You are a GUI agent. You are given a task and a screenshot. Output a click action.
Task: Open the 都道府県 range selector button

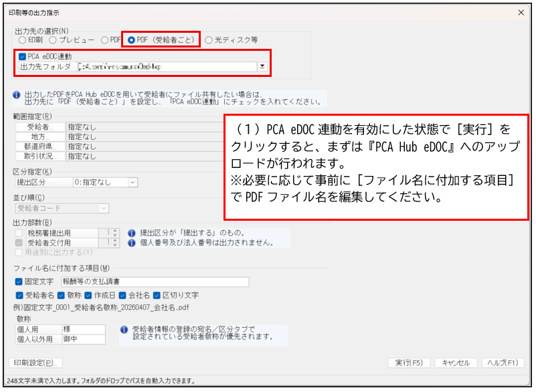coord(40,146)
